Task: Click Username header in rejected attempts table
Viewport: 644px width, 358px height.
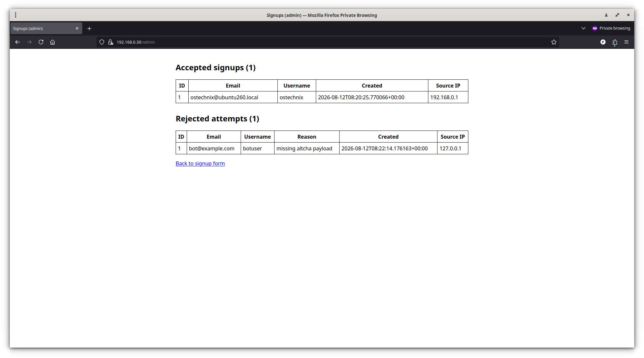Action: pos(258,137)
